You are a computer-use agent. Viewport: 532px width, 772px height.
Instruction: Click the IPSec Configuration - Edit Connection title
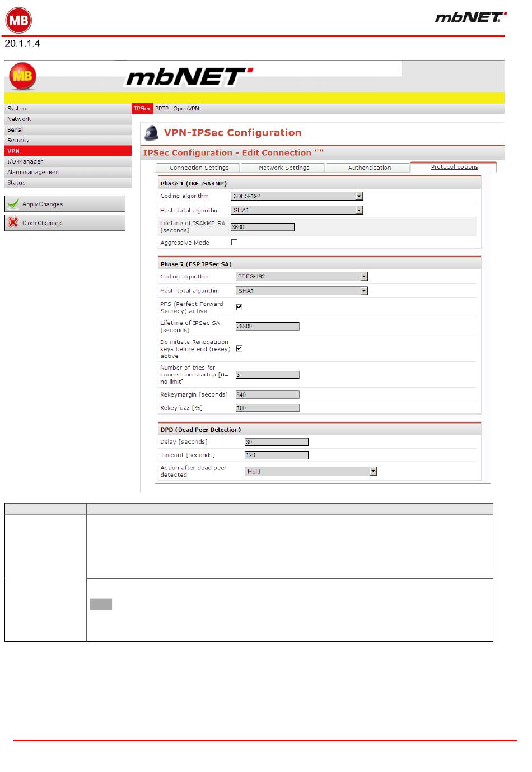click(x=233, y=152)
